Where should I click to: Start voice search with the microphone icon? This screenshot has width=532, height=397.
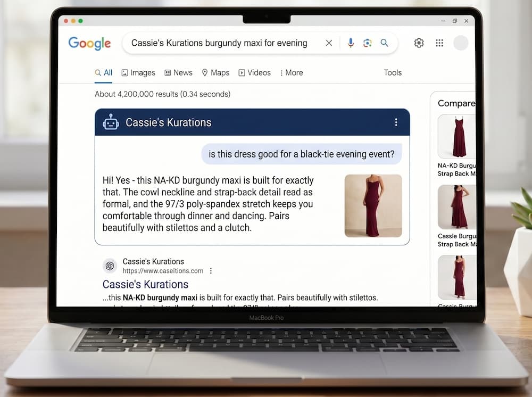point(351,43)
